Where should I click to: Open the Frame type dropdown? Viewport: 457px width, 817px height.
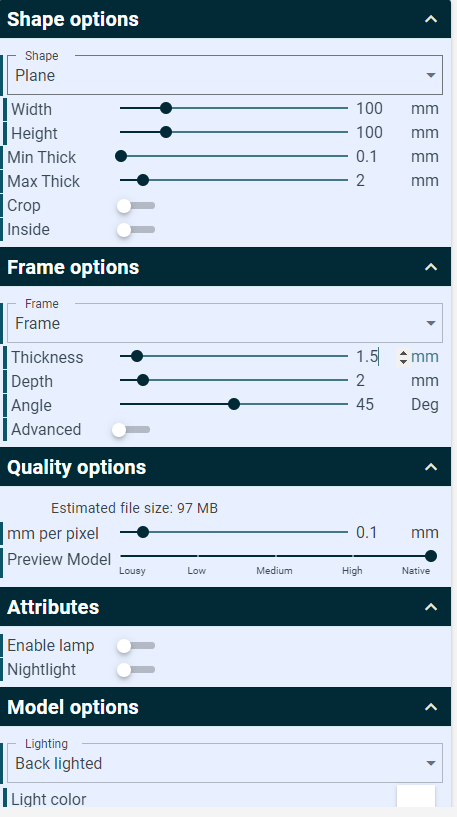[x=225, y=324]
